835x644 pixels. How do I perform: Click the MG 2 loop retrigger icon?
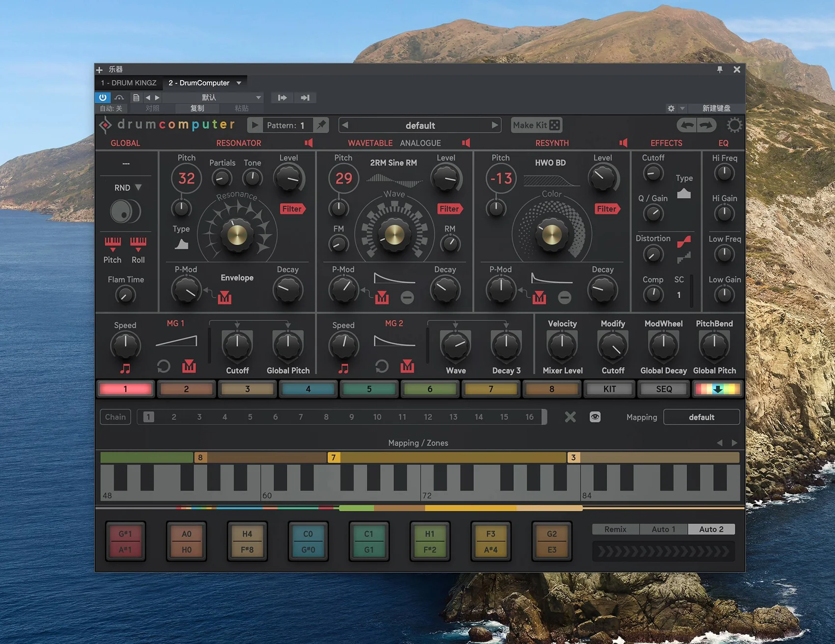382,366
